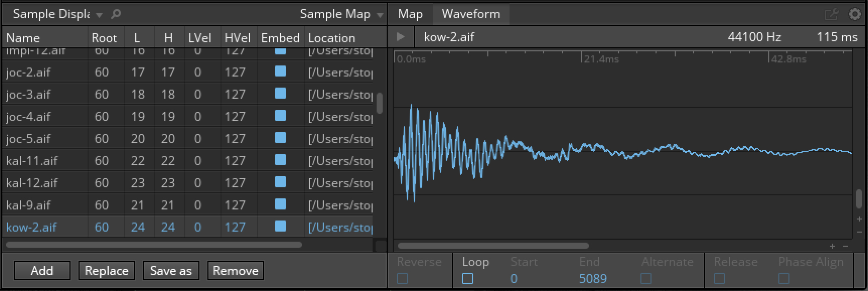Switch to the Map tab

[410, 14]
